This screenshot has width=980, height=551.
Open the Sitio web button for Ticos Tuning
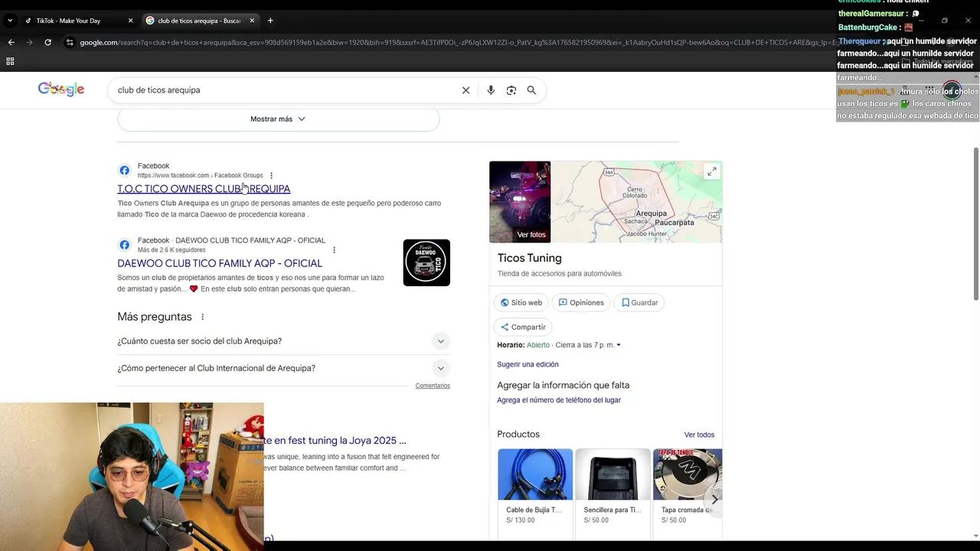[x=521, y=302]
